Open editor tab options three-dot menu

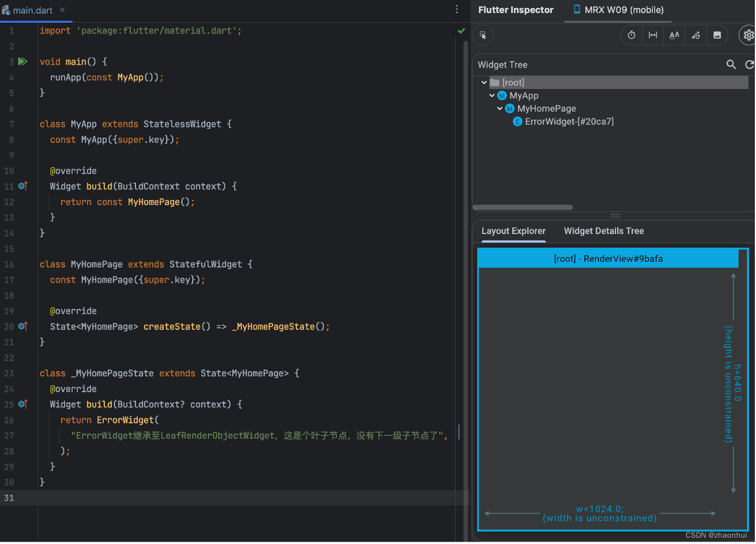[457, 10]
